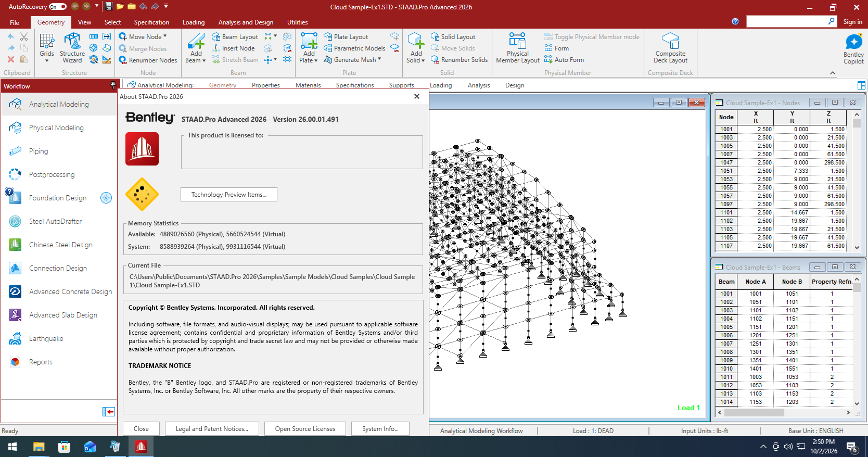Click the Technology Preview Items button
This screenshot has height=457, width=868.
[x=229, y=195]
